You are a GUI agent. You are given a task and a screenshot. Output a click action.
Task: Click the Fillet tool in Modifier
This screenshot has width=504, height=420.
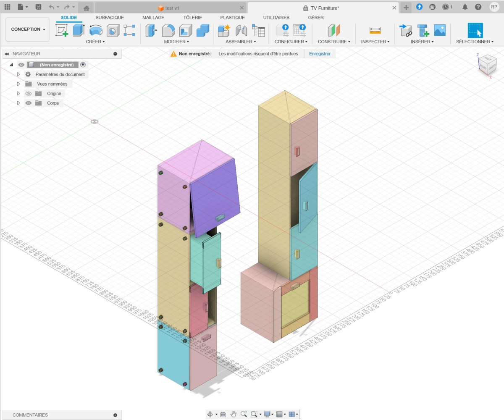coord(168,30)
